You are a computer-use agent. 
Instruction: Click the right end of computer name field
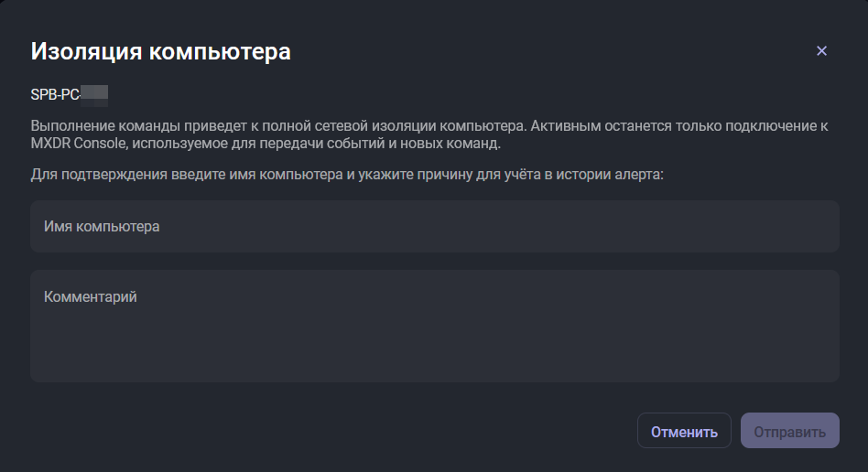click(815, 227)
